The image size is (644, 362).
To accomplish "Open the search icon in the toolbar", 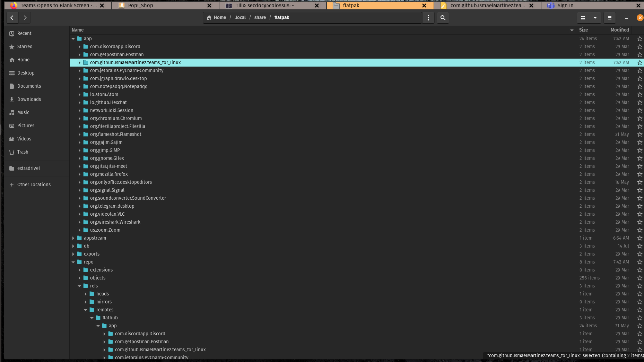I will pyautogui.click(x=443, y=18).
